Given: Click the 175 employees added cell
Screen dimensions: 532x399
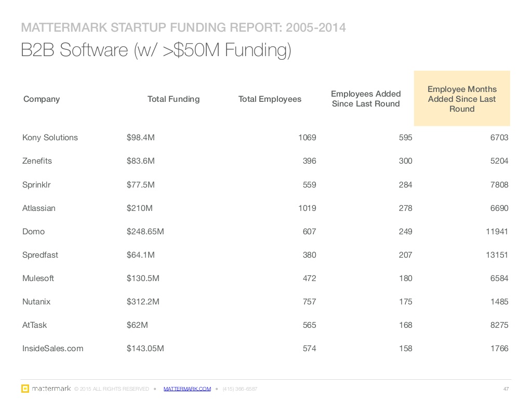Looking at the screenshot, I should [405, 302].
